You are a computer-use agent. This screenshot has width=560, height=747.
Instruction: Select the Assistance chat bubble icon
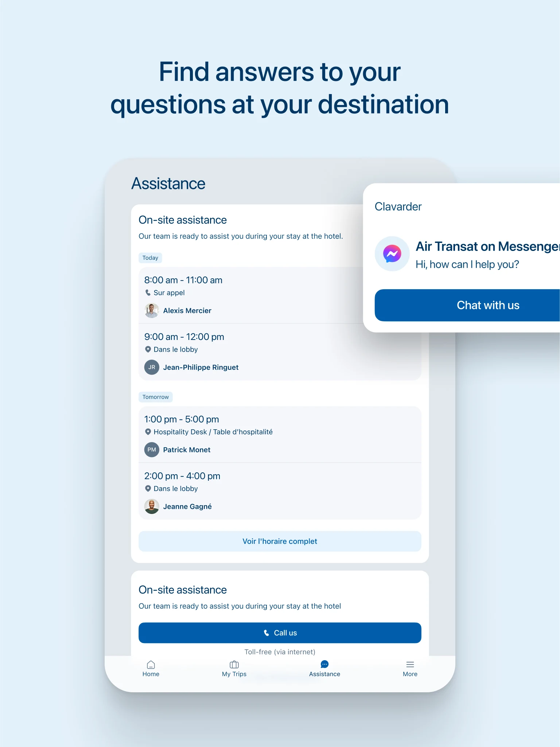coord(324,665)
